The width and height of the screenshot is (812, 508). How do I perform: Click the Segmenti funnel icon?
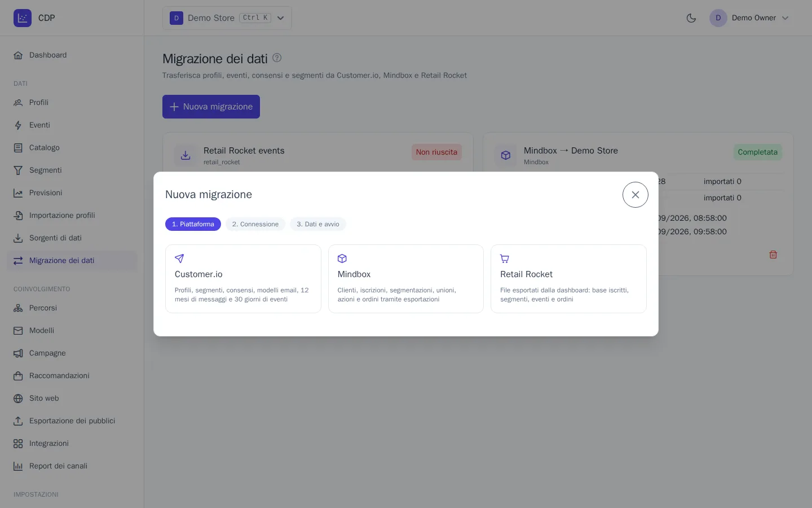18,170
